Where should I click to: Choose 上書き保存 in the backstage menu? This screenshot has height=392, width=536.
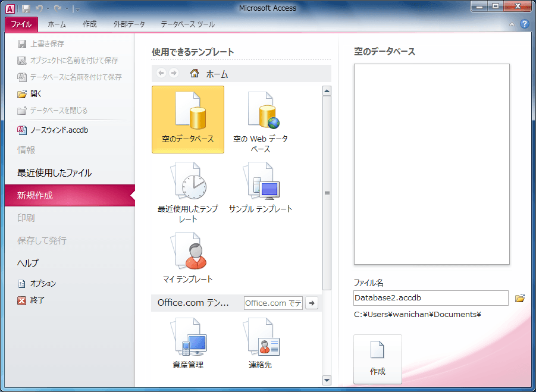pos(40,44)
